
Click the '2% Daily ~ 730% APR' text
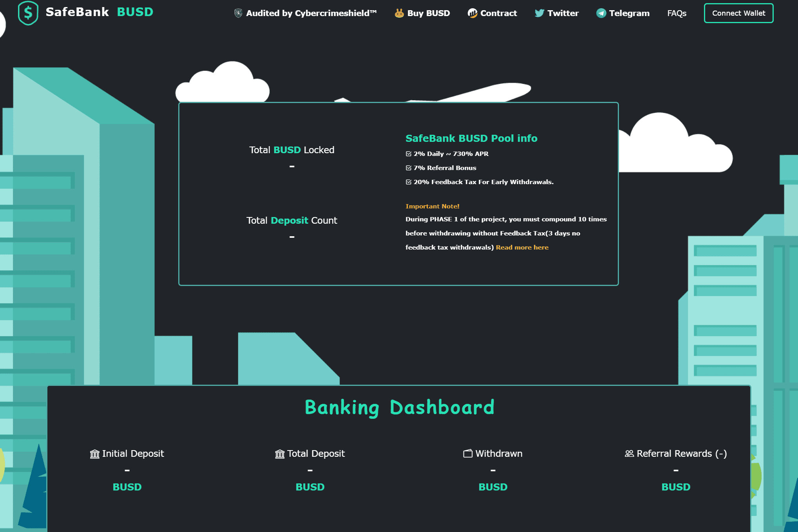pos(451,154)
